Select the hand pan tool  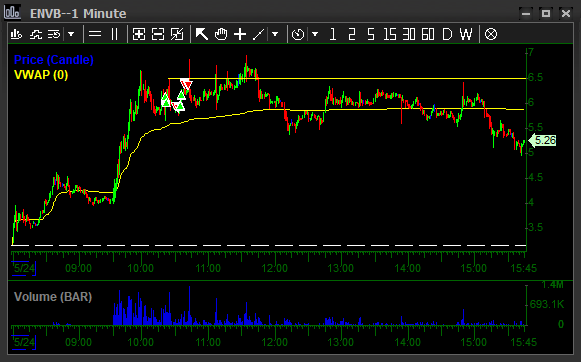click(x=221, y=34)
